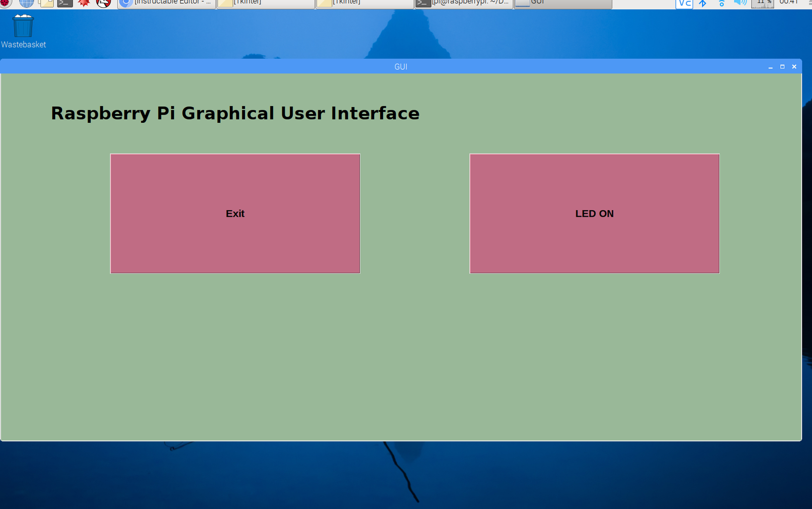The image size is (812, 509).
Task: Switch to the Instructable Editor browser window
Action: (x=166, y=3)
